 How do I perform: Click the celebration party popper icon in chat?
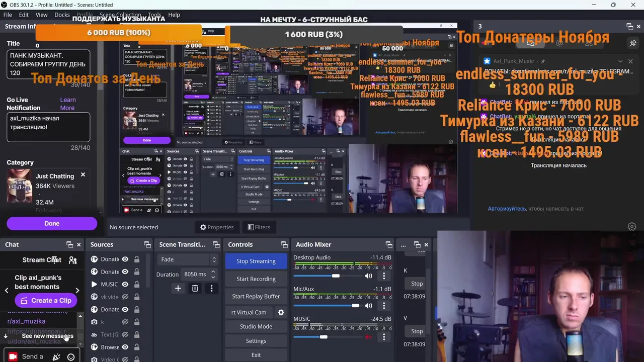[56, 357]
